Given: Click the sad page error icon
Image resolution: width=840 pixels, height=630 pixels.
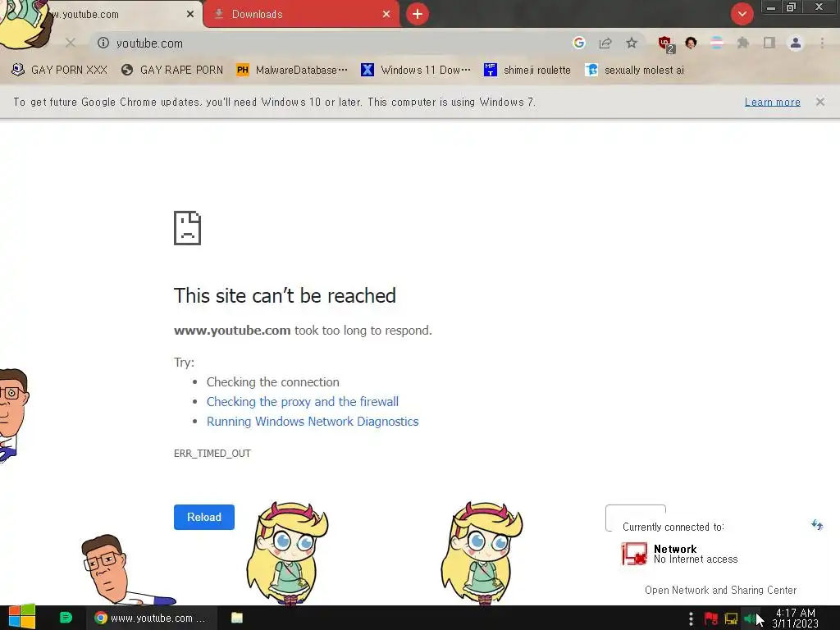Looking at the screenshot, I should coord(187,228).
